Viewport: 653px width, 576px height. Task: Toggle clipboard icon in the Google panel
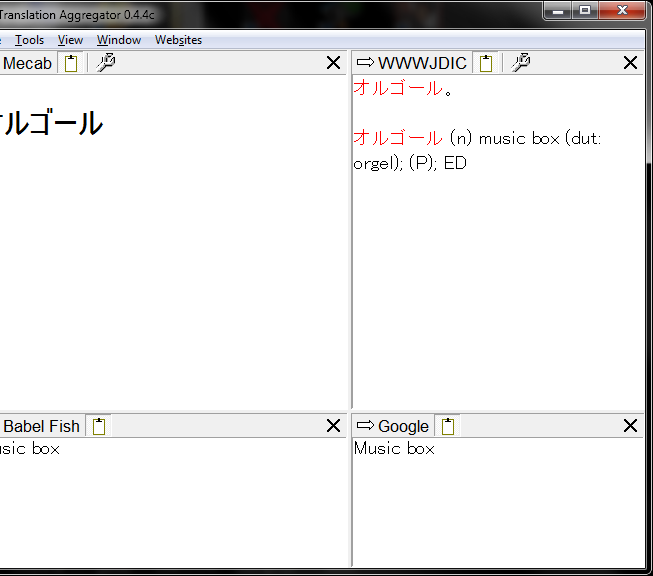[448, 426]
